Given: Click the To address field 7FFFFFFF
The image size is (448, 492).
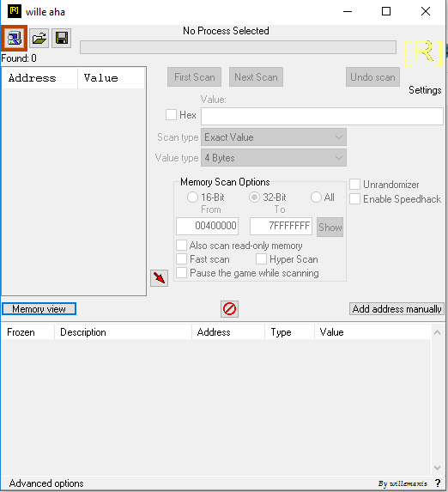Looking at the screenshot, I should click(x=281, y=226).
